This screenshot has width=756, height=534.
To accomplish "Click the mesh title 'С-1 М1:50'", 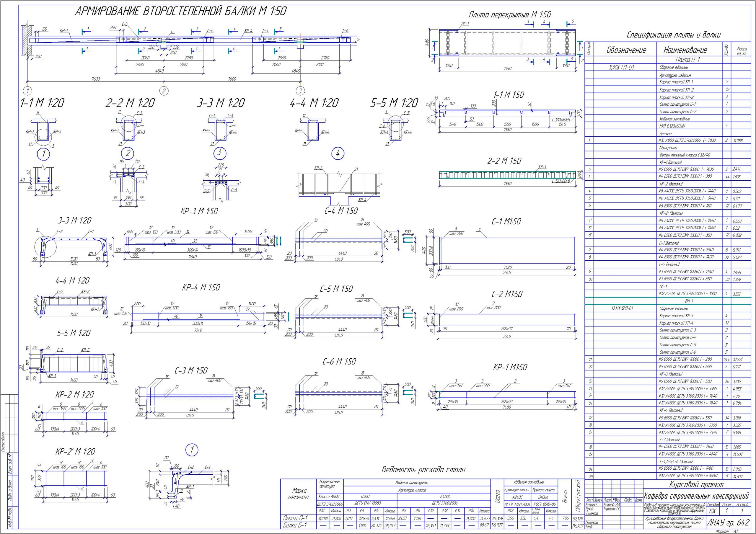I will tap(506, 222).
